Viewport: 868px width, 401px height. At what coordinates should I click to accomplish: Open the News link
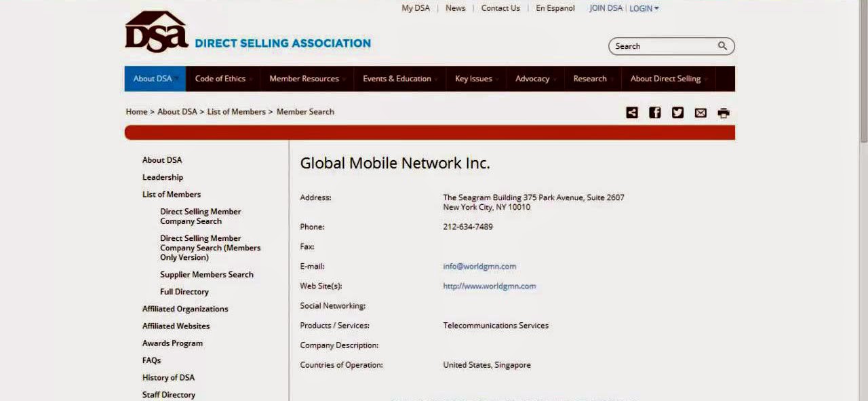456,8
